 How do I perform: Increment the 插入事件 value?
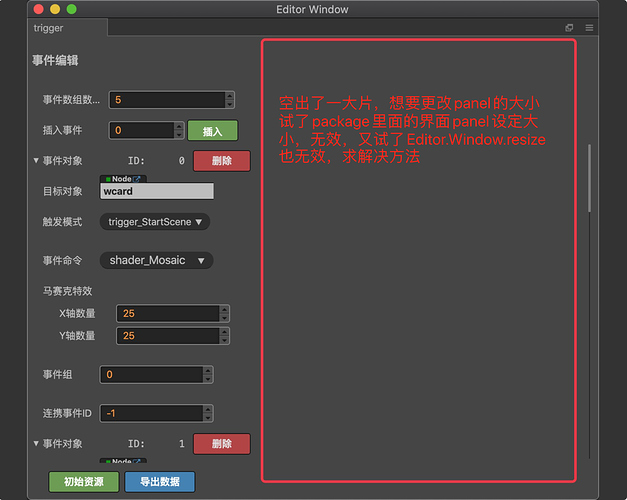coord(179,126)
